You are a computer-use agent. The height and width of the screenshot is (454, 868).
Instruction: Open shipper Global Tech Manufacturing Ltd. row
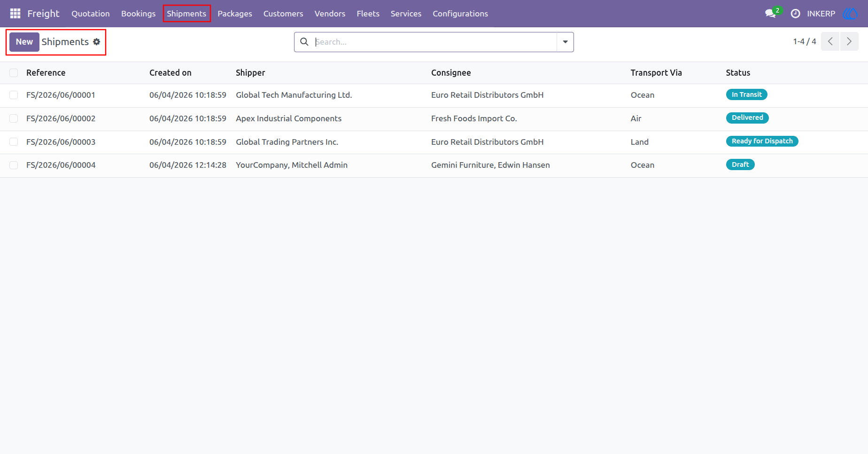click(294, 95)
